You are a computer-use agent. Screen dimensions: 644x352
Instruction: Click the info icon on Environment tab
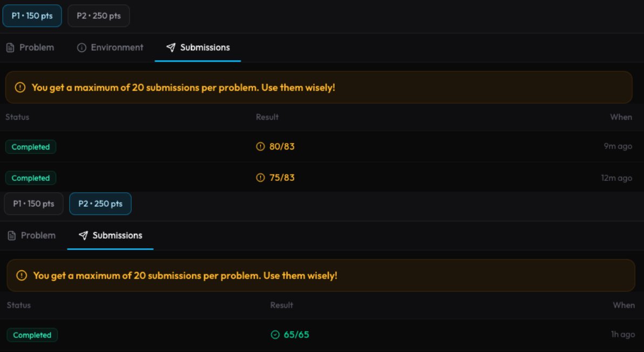tap(82, 48)
